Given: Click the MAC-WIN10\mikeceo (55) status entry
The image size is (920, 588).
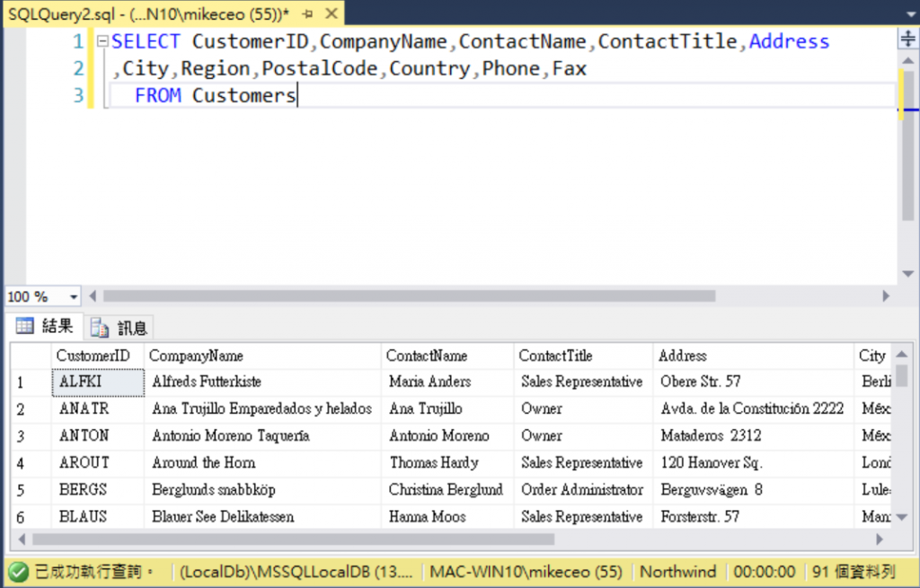Looking at the screenshot, I should (526, 572).
